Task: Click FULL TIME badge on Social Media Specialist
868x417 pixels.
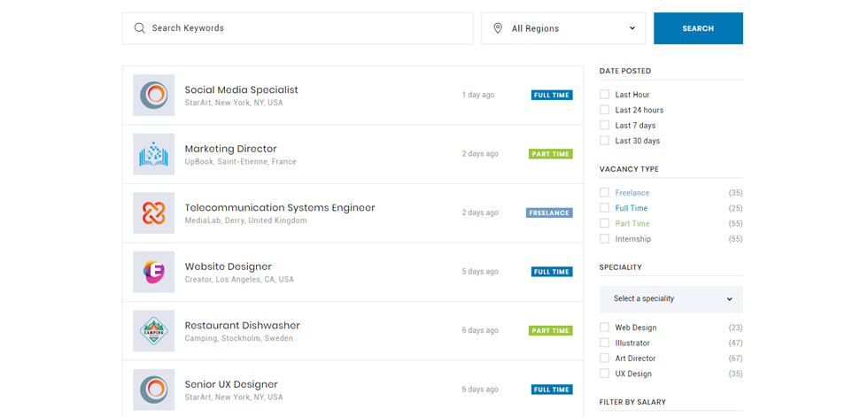Action: pyautogui.click(x=552, y=95)
